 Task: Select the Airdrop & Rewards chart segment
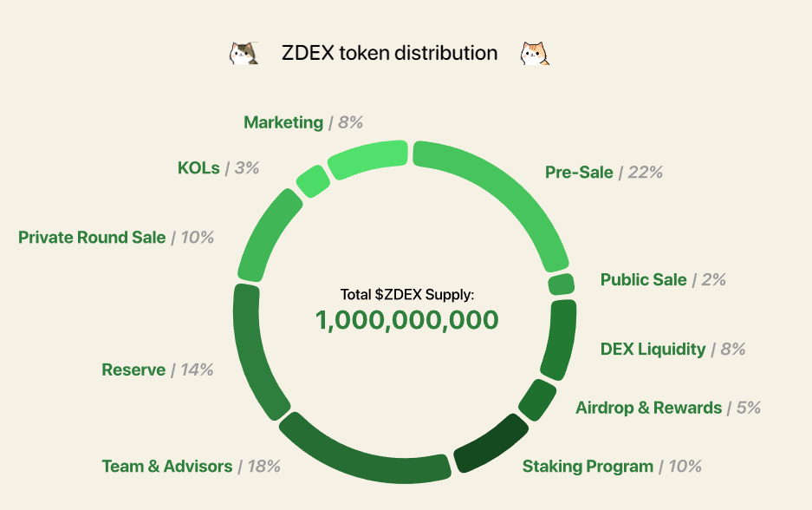point(536,400)
